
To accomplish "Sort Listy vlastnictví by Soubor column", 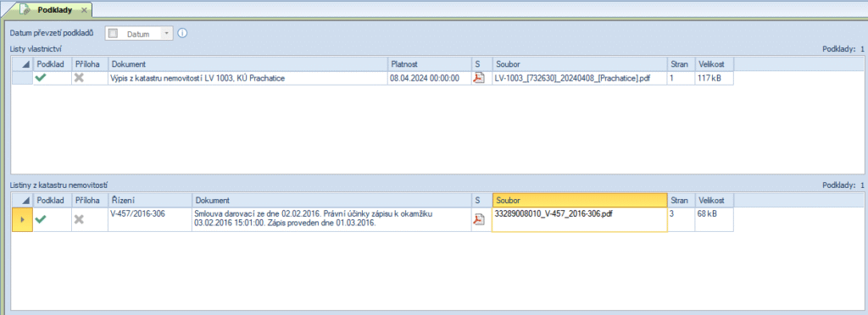I will [x=580, y=64].
